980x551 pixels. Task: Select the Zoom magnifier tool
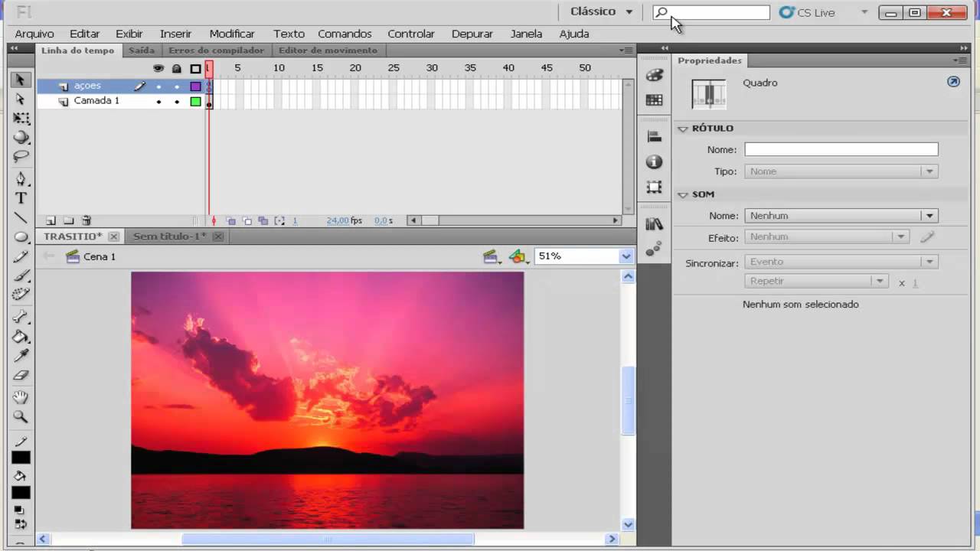(21, 417)
